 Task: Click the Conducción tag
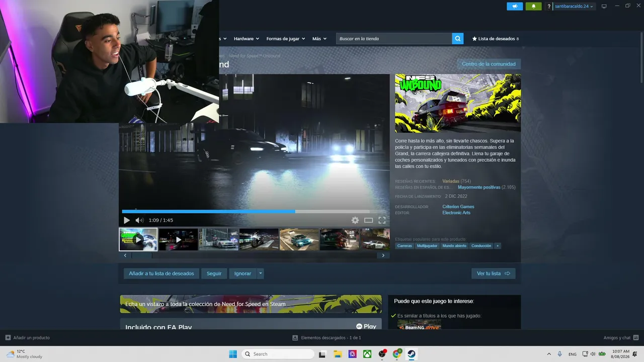coord(481,246)
